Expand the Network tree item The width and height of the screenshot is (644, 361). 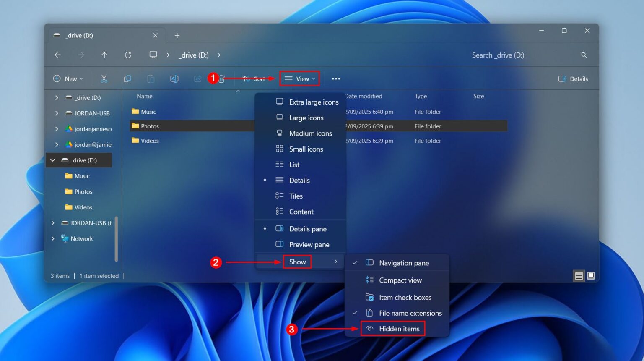(x=53, y=238)
